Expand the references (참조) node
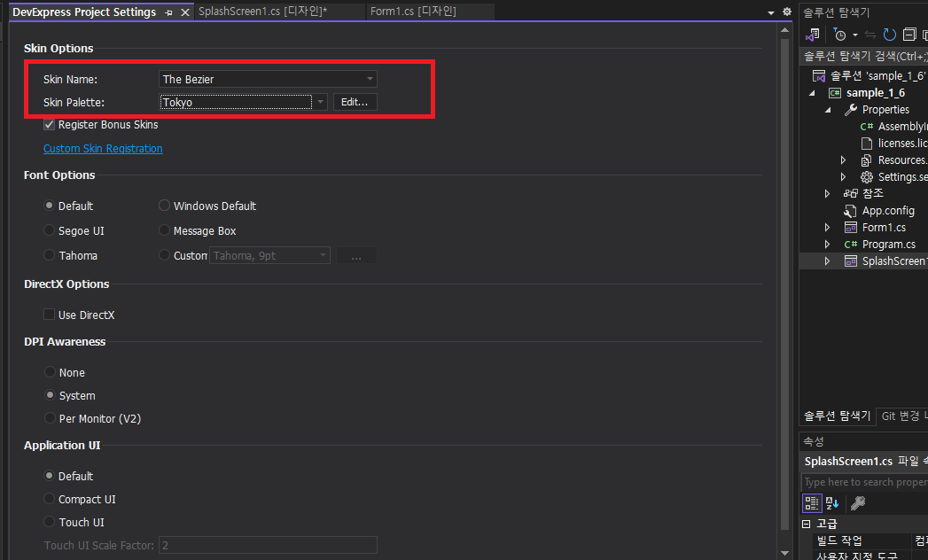Image resolution: width=928 pixels, height=560 pixels. tap(827, 193)
